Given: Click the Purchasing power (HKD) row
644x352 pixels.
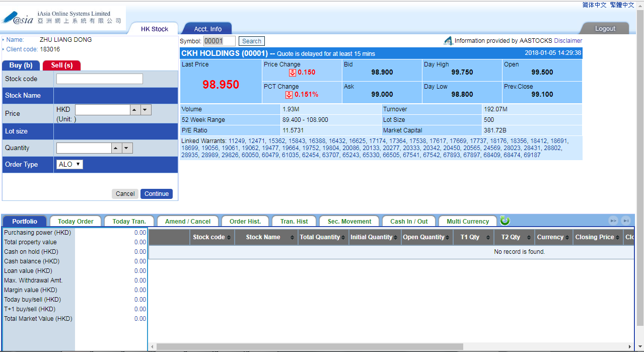Looking at the screenshot, I should (x=75, y=233).
